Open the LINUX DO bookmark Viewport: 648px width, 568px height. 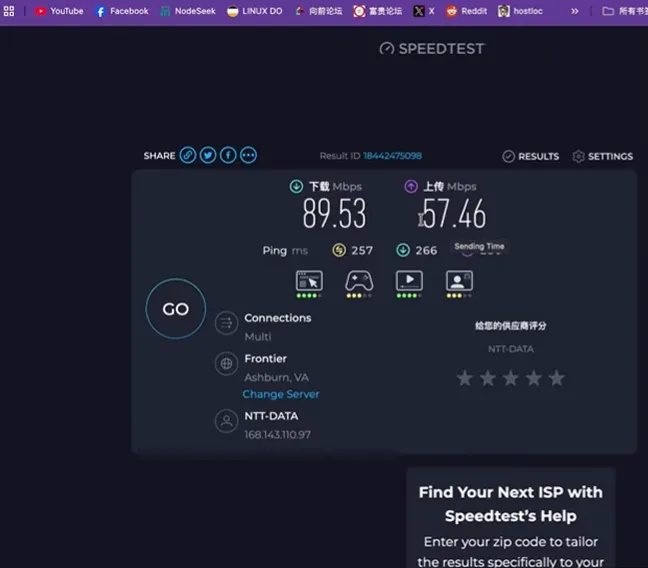click(x=255, y=11)
